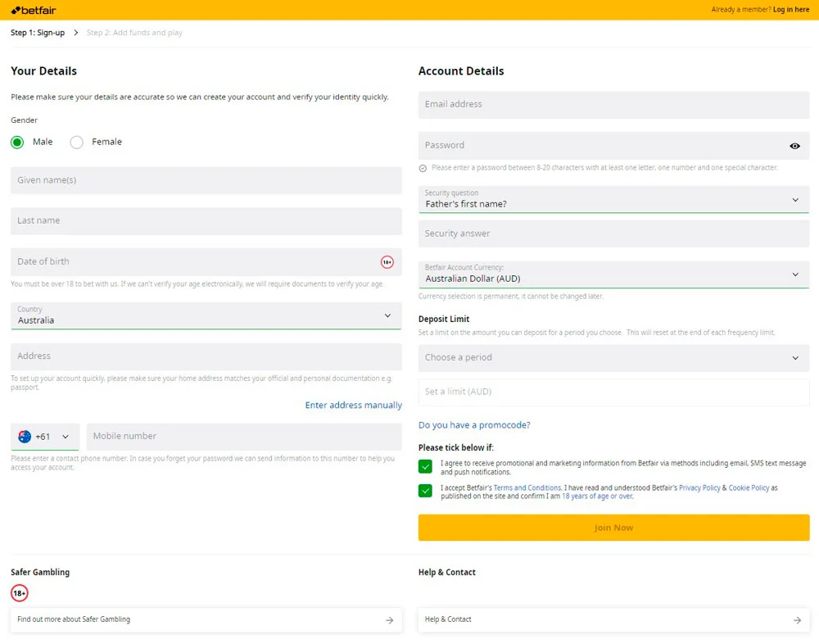Focus the Email address field
This screenshot has width=819, height=644.
pyautogui.click(x=613, y=105)
